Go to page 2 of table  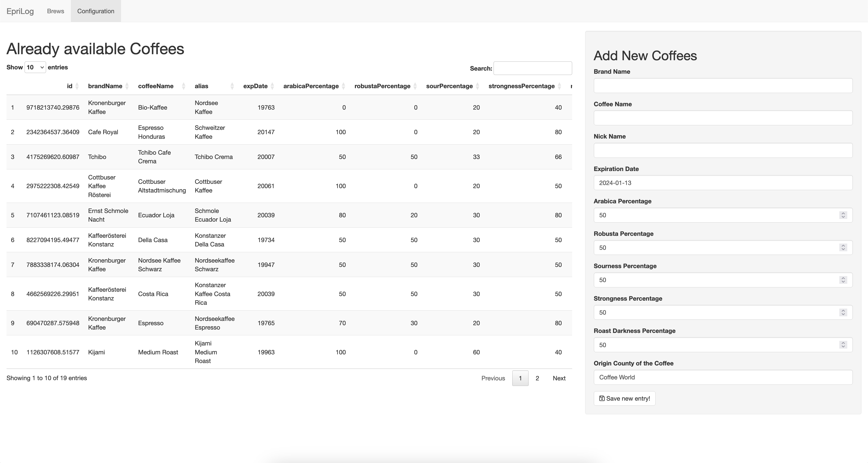click(x=537, y=378)
